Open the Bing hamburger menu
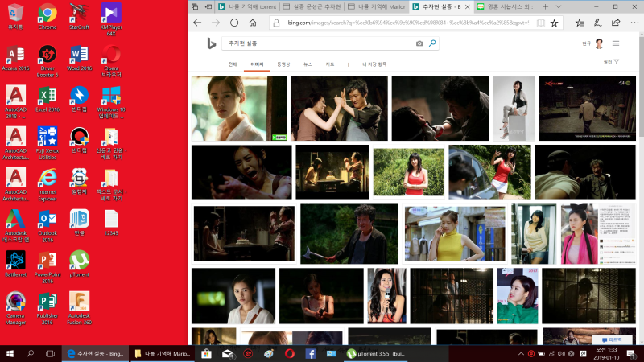This screenshot has width=644, height=362. [x=616, y=43]
